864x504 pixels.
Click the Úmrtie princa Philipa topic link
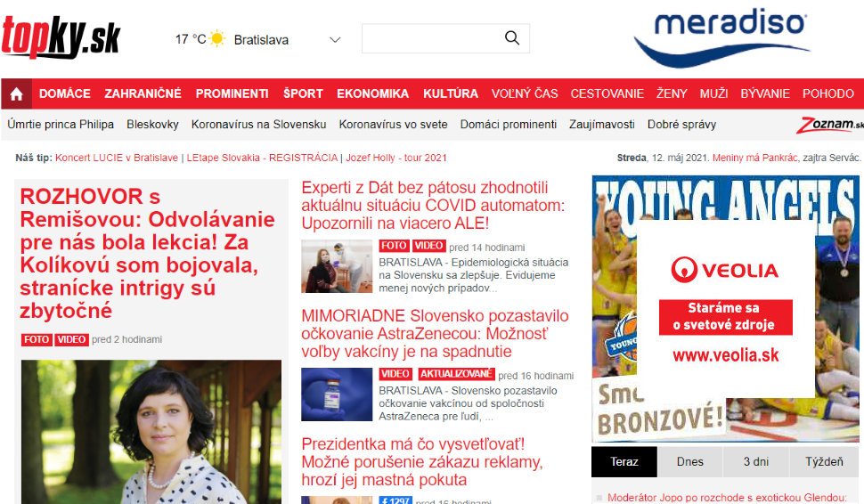61,125
